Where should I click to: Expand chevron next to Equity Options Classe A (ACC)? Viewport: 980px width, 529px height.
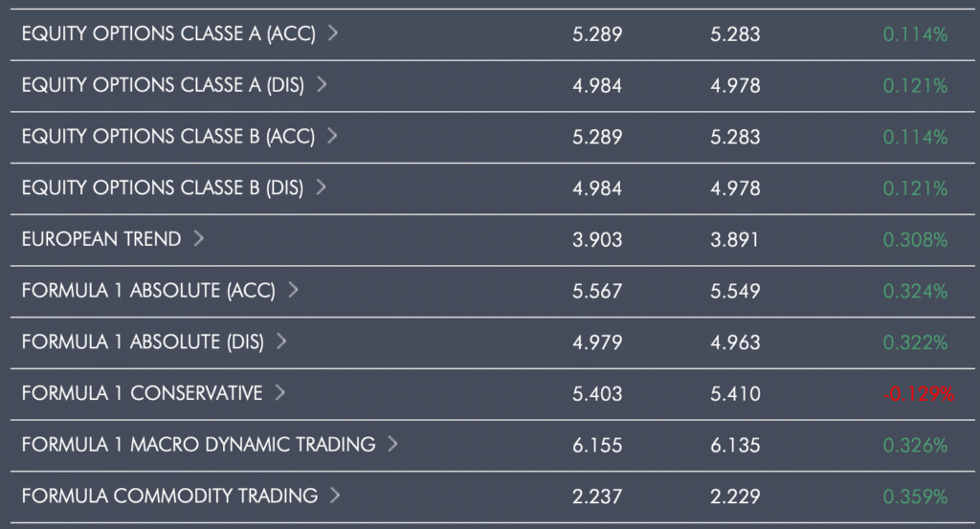pyautogui.click(x=333, y=33)
